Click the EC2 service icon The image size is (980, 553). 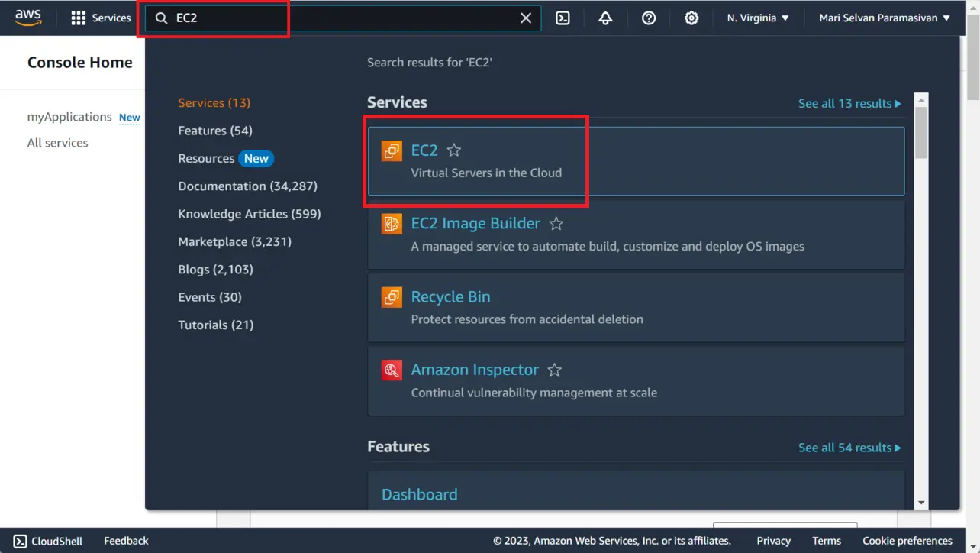[x=392, y=150]
